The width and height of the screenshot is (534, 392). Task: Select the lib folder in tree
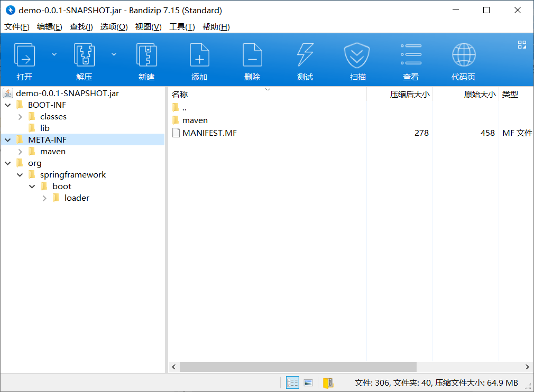[44, 128]
